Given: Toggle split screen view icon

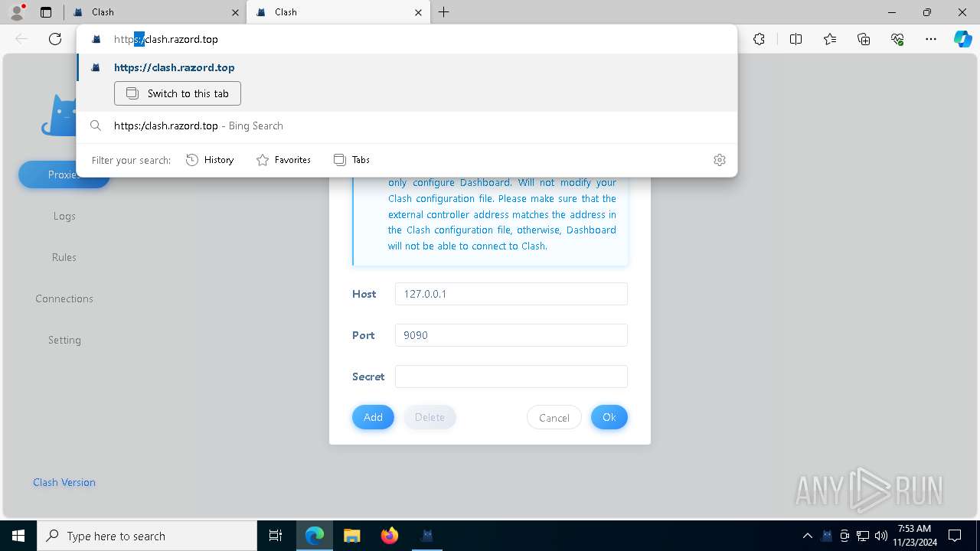Looking at the screenshot, I should click(x=795, y=39).
